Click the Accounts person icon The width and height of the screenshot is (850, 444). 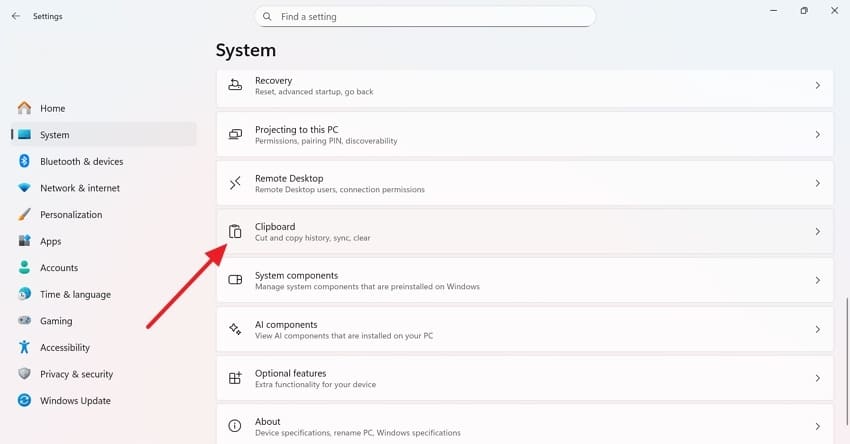click(x=24, y=267)
